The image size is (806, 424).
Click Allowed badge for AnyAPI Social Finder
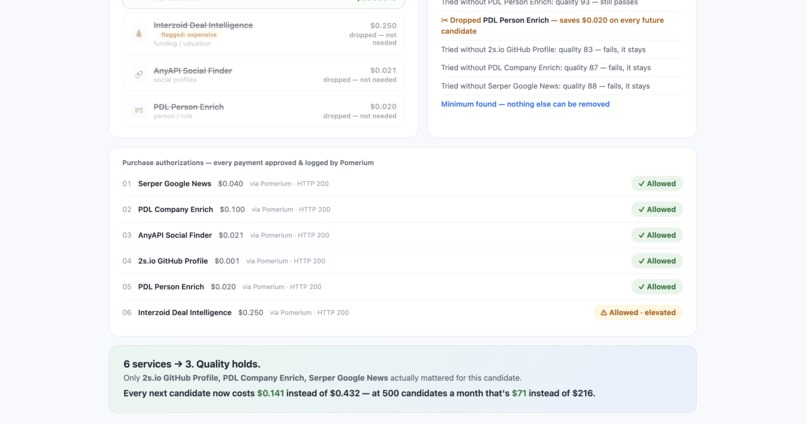(657, 235)
